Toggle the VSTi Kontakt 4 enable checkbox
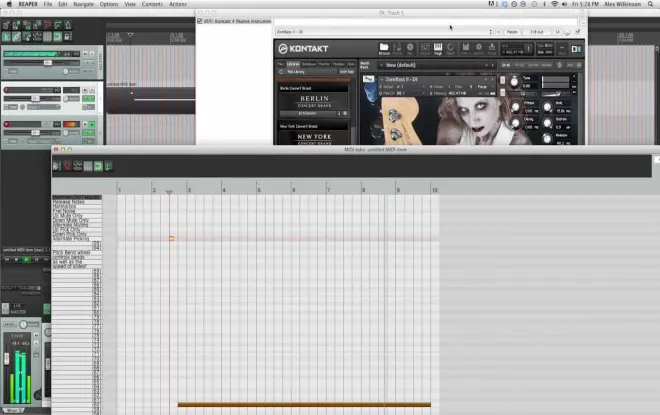Viewport: 660px width, 415px height. point(200,21)
